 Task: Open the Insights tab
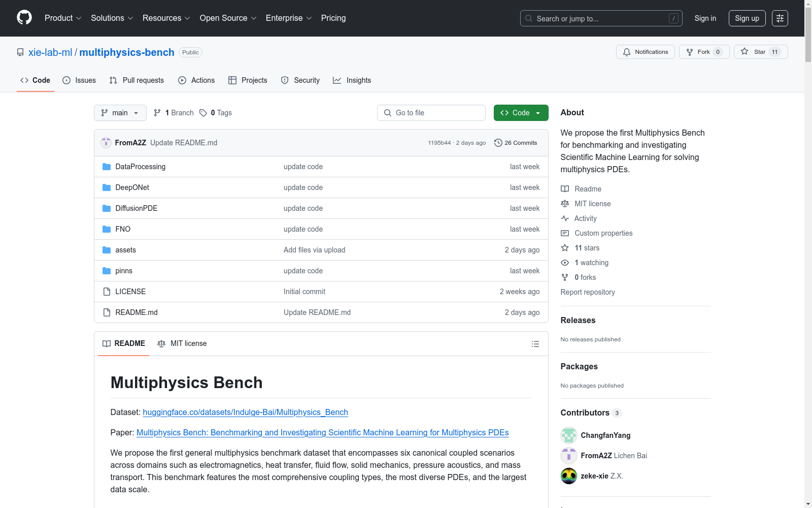tap(352, 80)
